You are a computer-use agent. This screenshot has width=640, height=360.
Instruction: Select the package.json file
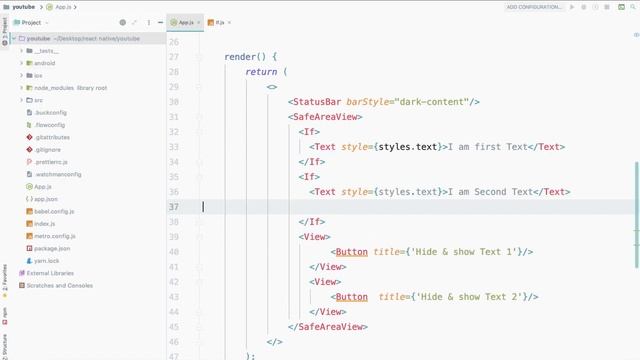(x=48, y=248)
